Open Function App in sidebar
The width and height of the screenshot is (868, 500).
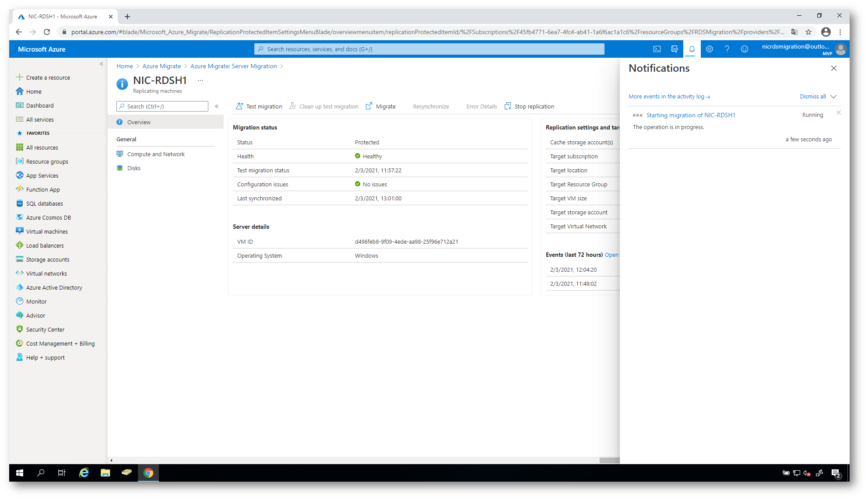click(x=43, y=189)
